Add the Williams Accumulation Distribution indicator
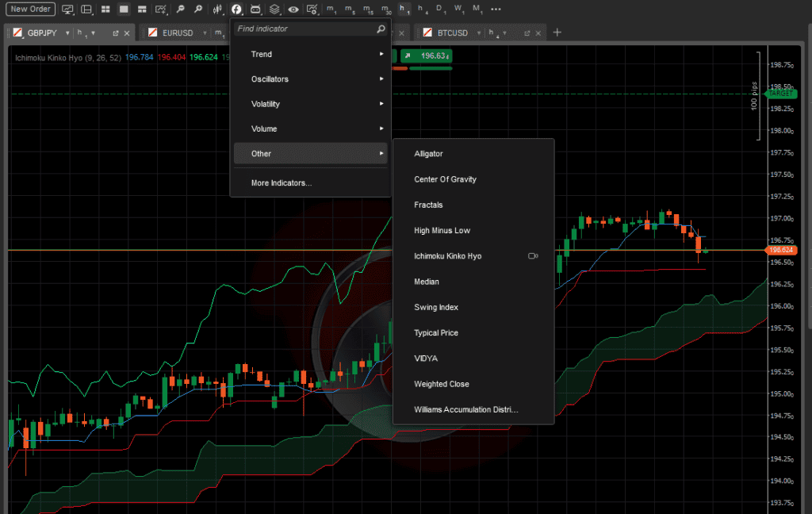812x514 pixels. pyautogui.click(x=473, y=409)
